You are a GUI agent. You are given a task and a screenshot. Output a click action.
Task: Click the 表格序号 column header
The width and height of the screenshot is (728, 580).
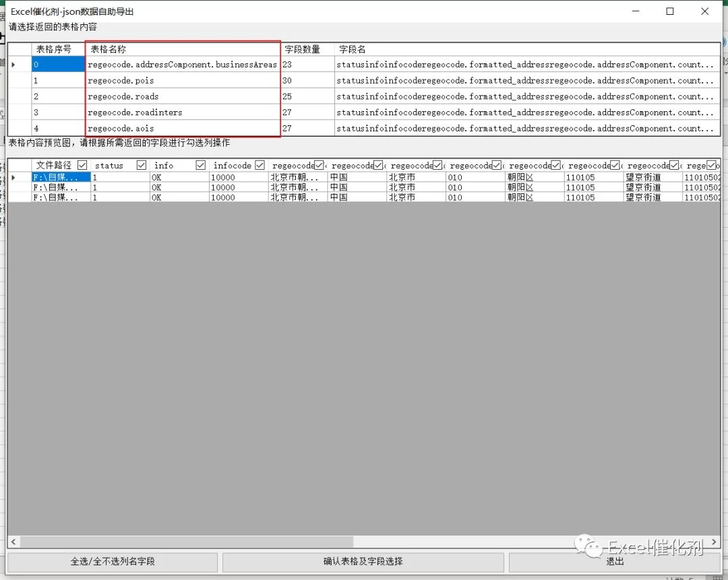(x=58, y=49)
